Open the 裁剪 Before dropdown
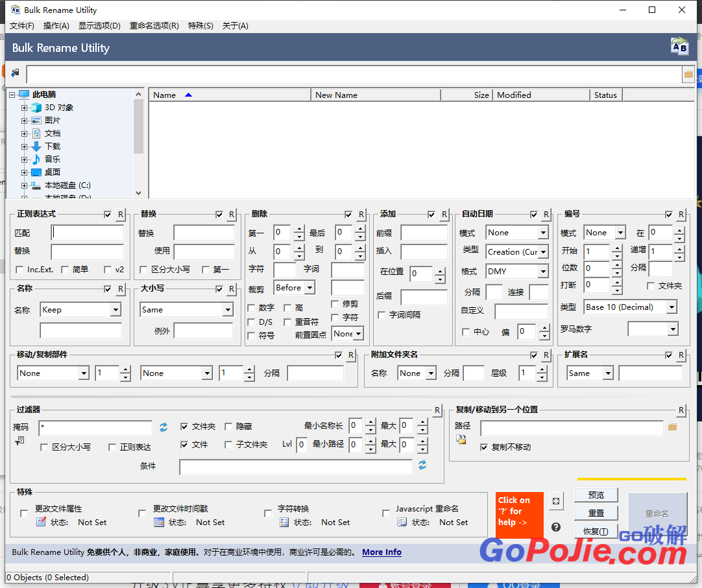The width and height of the screenshot is (702, 588). pos(310,288)
